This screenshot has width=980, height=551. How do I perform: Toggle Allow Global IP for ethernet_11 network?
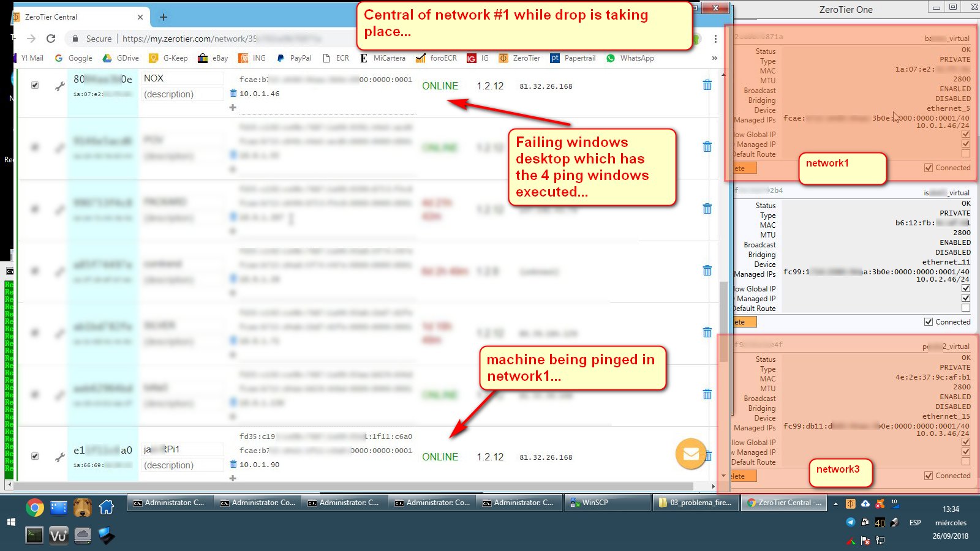tap(966, 288)
